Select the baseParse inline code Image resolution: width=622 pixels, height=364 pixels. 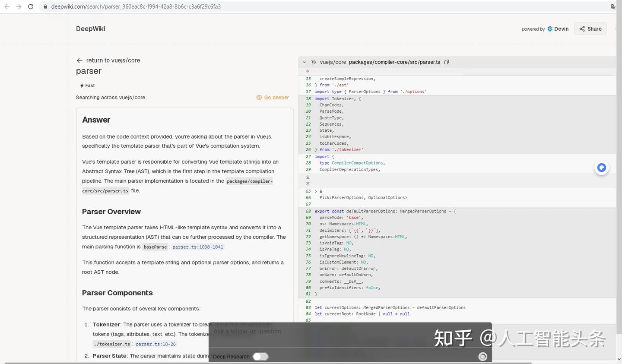155,247
